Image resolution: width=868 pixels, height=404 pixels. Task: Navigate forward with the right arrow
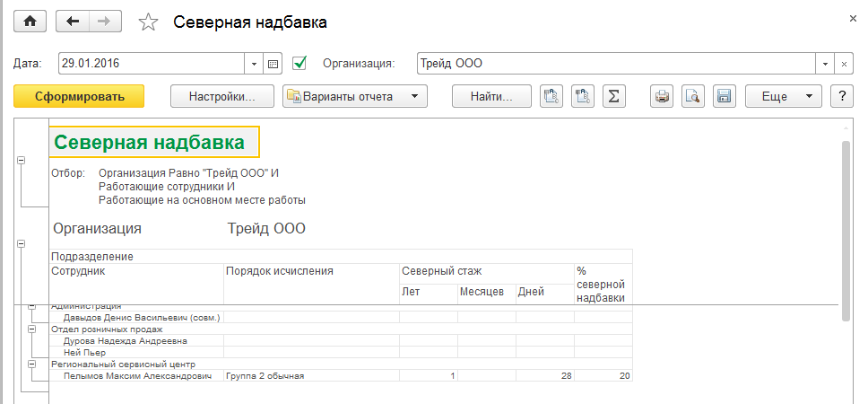(105, 22)
